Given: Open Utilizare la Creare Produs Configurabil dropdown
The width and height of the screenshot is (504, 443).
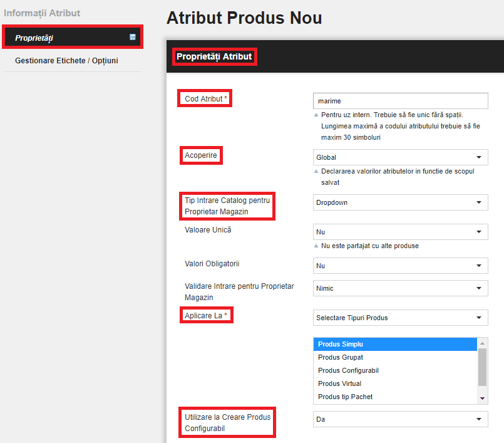Looking at the screenshot, I should point(401,419).
